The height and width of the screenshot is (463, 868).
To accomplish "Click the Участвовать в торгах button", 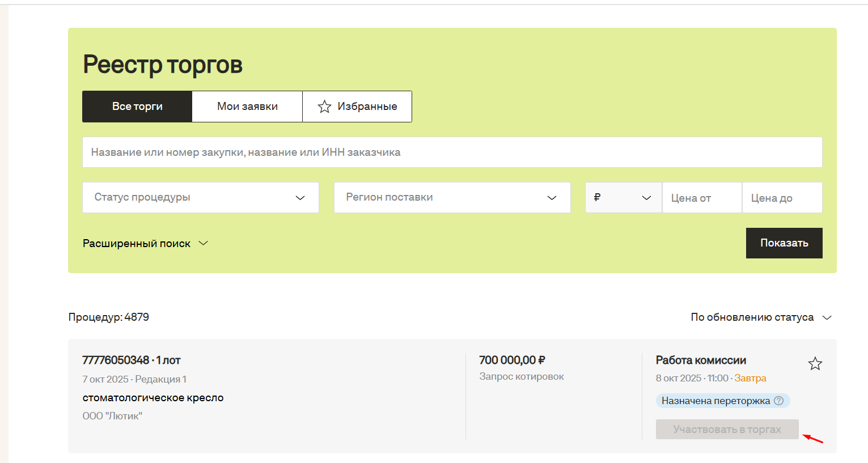I will point(727,430).
